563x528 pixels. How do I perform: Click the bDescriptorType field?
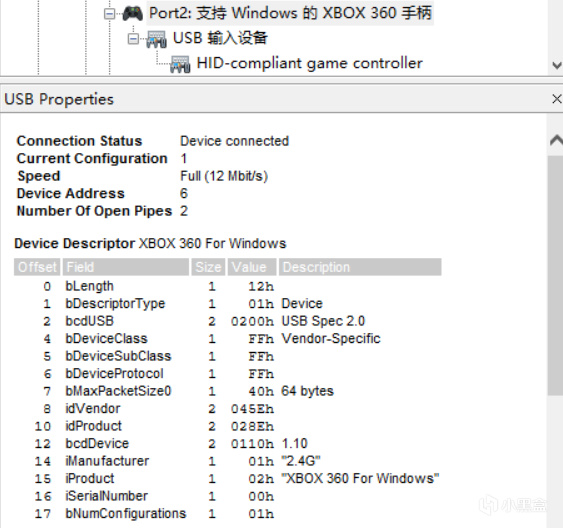115,304
